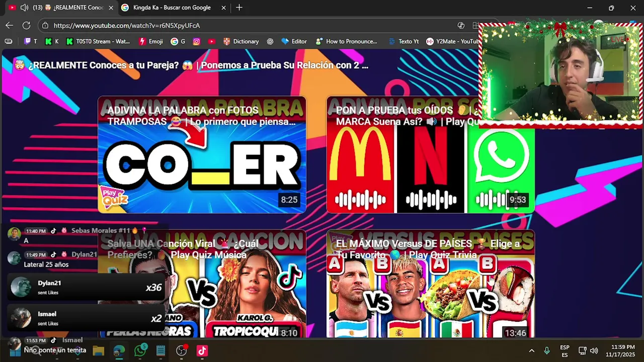Change the ESP ES input language
The image size is (644, 362).
[x=565, y=351]
